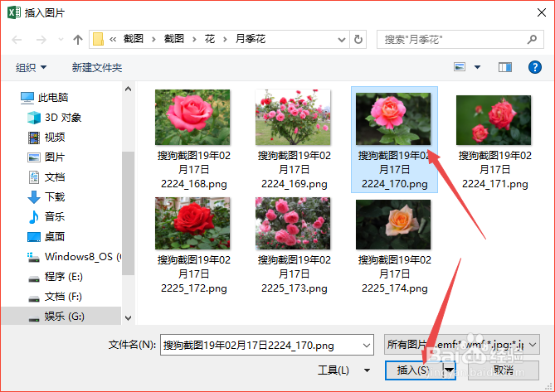Click 新建文件夹 button
The width and height of the screenshot is (555, 392).
pyautogui.click(x=97, y=67)
